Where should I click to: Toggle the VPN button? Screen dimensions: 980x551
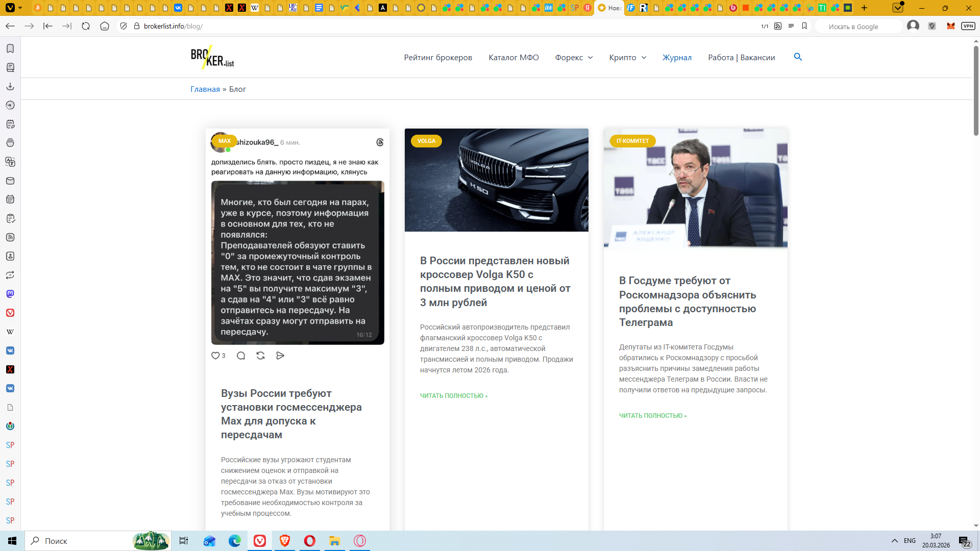tap(968, 26)
